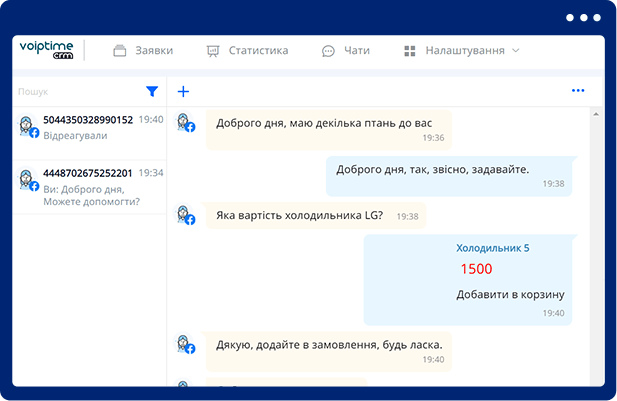The image size is (617, 401).
Task: Click the Заявки briefcase icon
Action: (x=120, y=51)
